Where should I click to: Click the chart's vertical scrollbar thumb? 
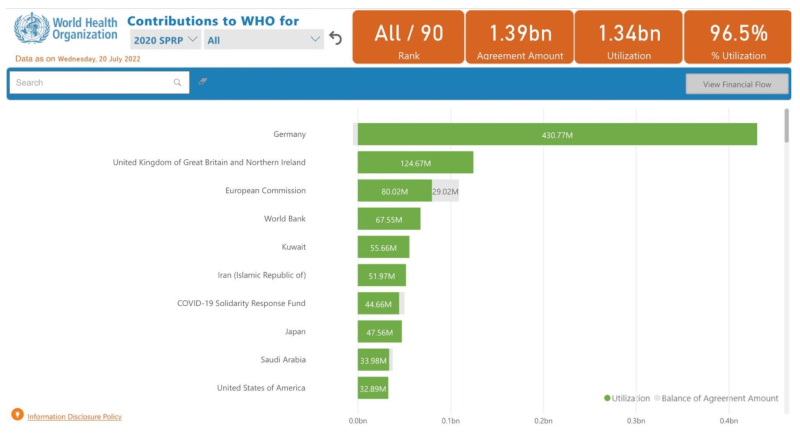tap(786, 126)
